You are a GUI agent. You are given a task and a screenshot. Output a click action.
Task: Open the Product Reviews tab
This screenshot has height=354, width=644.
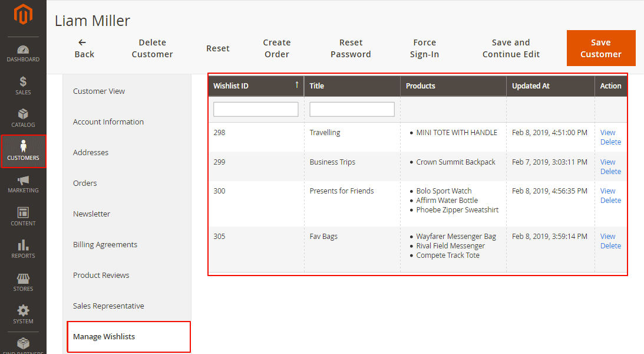[x=101, y=276]
